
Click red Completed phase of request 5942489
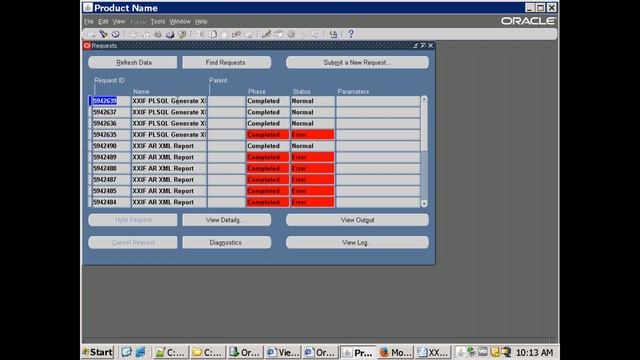[x=267, y=157]
